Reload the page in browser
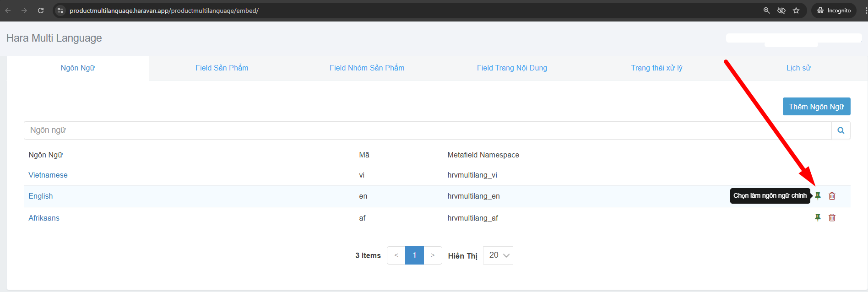The image size is (868, 292). click(x=41, y=11)
